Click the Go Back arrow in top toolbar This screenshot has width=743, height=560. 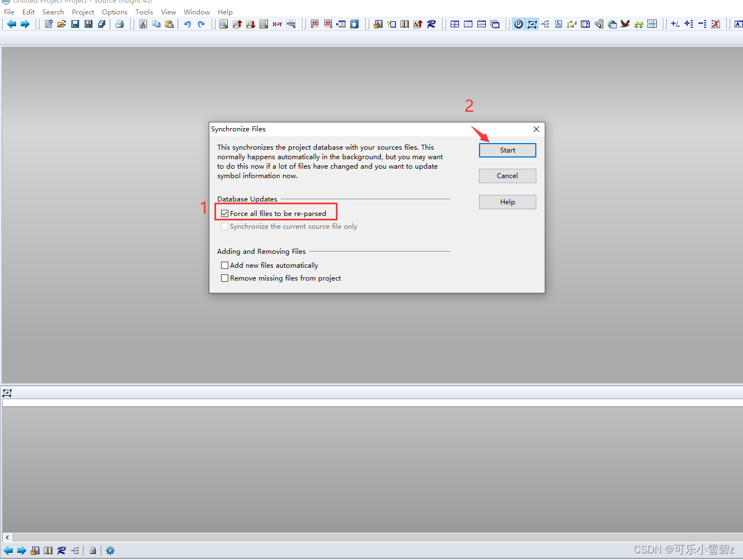click(12, 24)
